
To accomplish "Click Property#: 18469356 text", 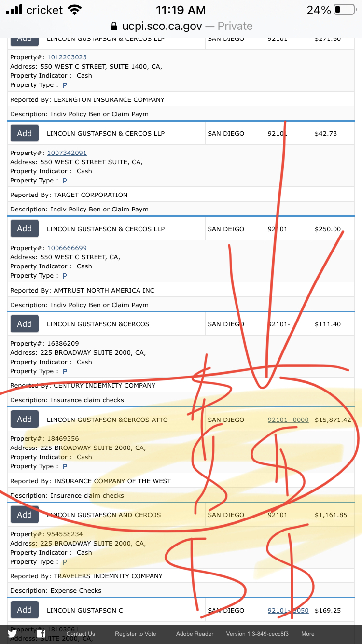I will pos(44,439).
